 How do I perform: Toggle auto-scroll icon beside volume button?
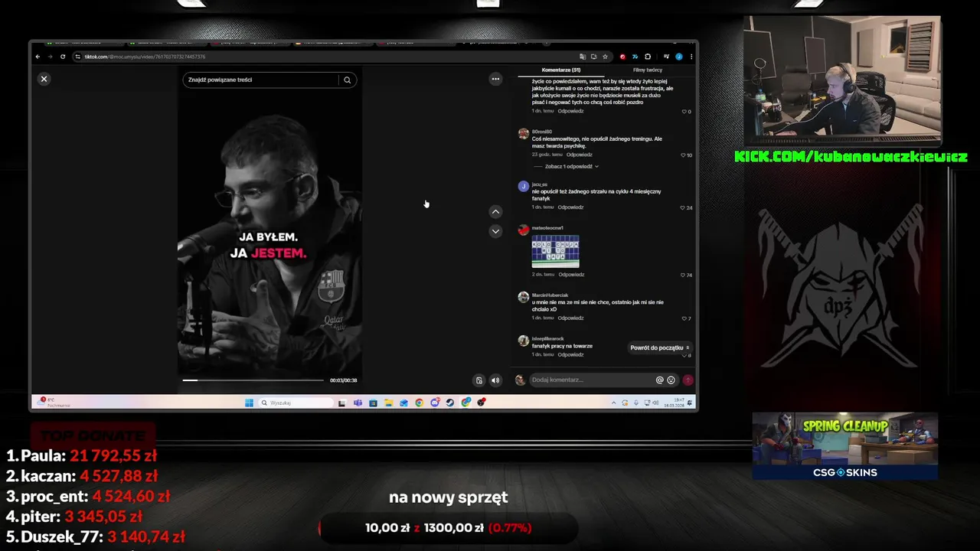(x=479, y=380)
